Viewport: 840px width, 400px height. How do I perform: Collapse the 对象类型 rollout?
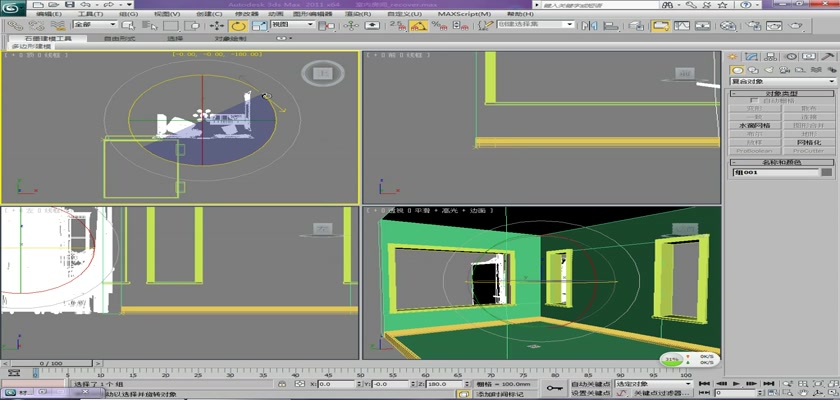783,93
